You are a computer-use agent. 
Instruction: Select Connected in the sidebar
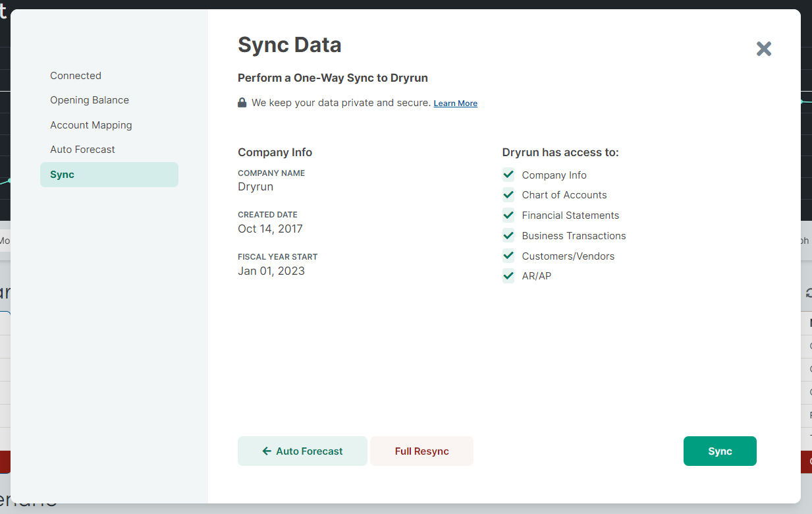pos(75,75)
